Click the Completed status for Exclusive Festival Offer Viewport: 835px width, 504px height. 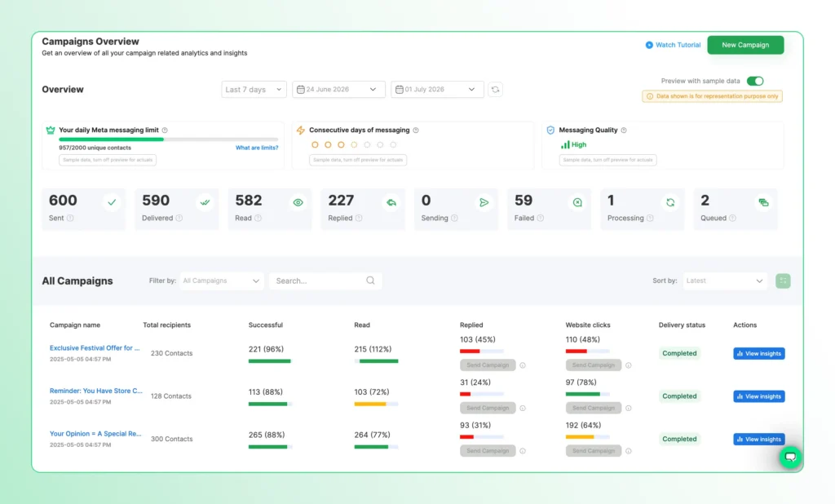point(679,353)
